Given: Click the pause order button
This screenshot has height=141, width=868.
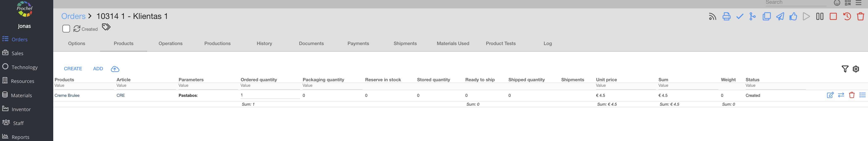Looking at the screenshot, I should [819, 17].
